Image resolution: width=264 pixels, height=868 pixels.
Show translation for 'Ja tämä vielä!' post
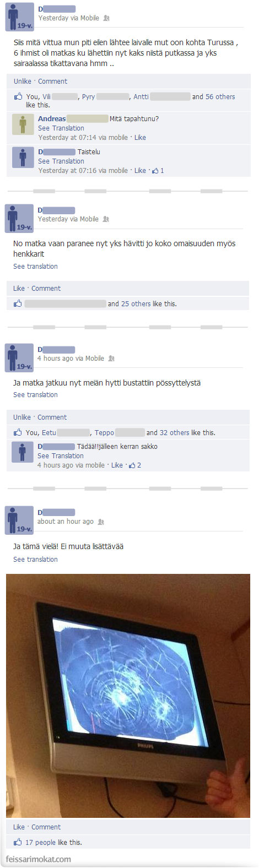point(35,559)
